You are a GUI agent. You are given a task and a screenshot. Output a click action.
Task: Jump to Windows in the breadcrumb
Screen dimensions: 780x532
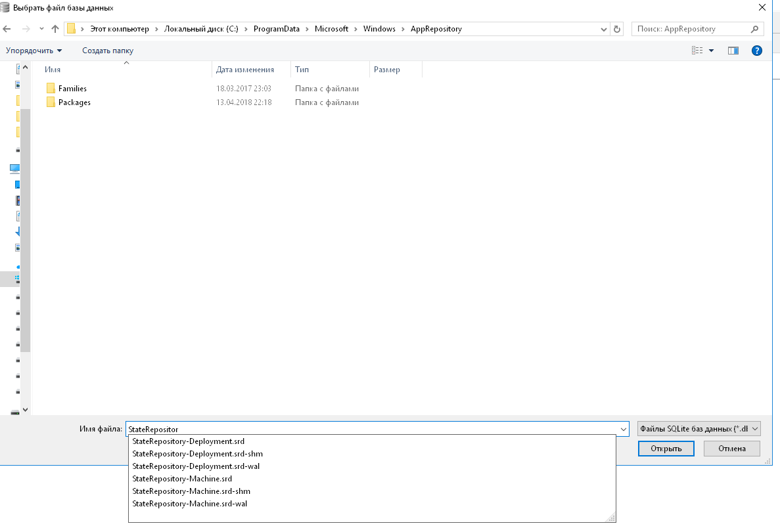pos(379,29)
